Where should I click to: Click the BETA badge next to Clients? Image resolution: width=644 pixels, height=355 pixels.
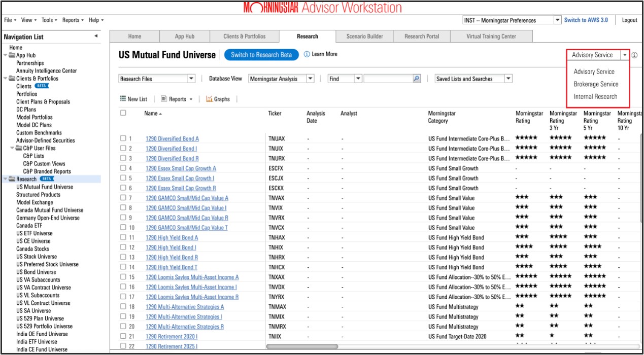pos(41,86)
